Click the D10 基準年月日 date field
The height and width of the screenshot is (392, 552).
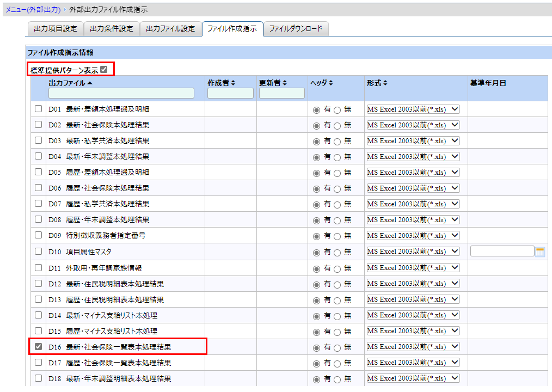(x=502, y=251)
